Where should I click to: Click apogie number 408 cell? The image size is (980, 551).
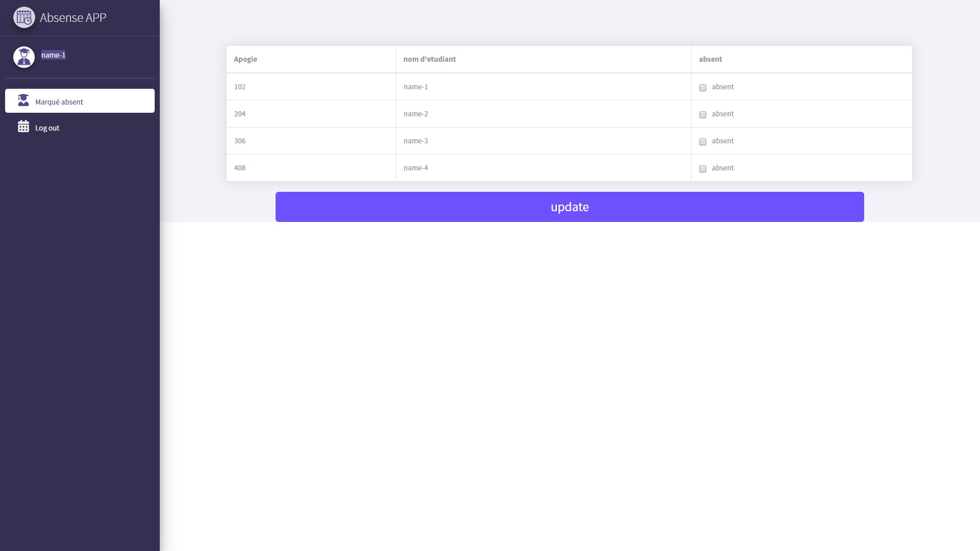240,168
